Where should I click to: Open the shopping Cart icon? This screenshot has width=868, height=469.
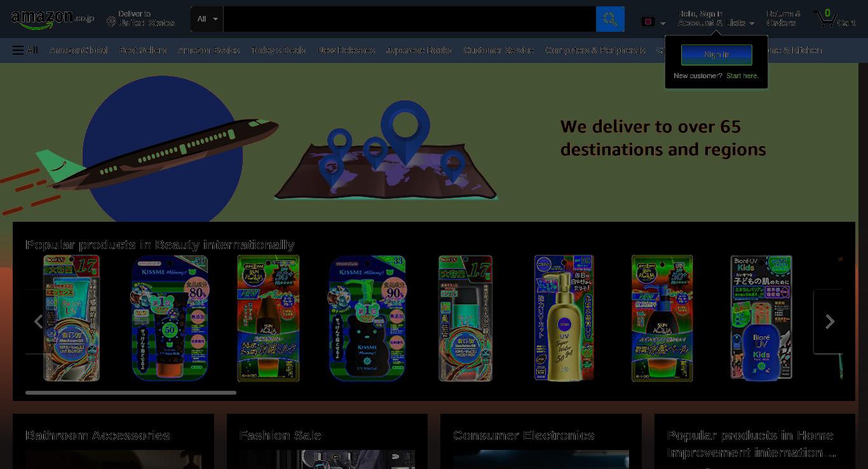pyautogui.click(x=834, y=18)
